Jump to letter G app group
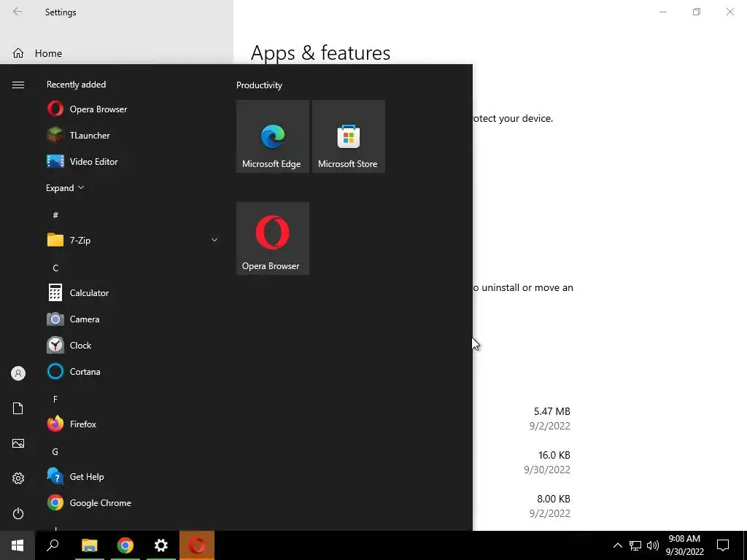747x560 pixels. pyautogui.click(x=55, y=451)
